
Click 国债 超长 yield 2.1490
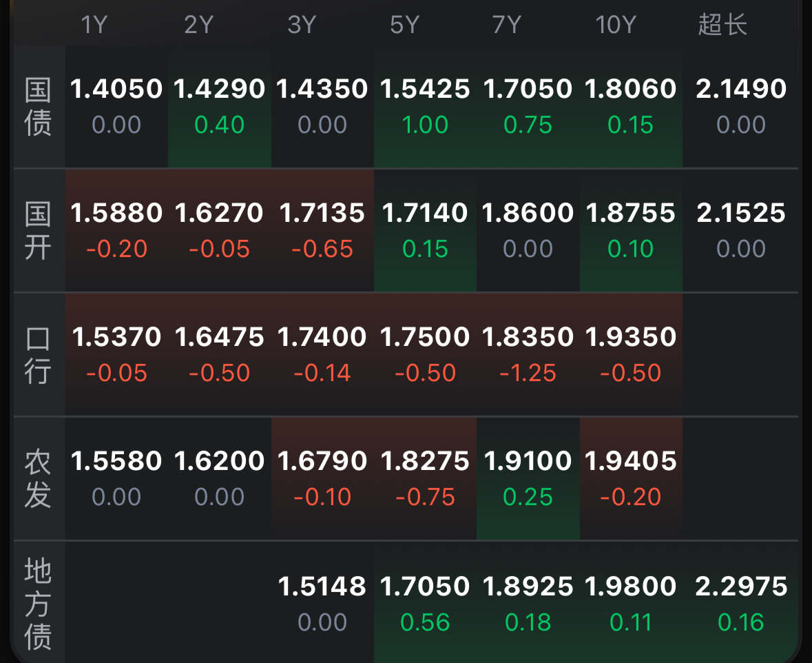coord(741,89)
